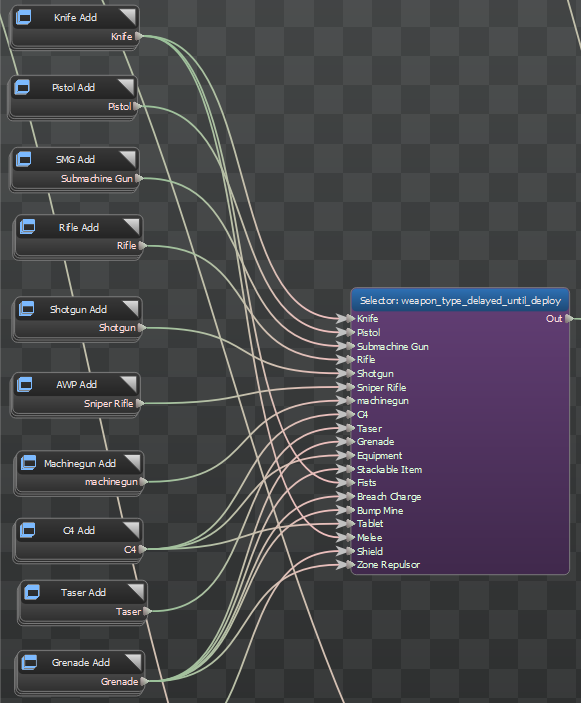Click the Sniper Rifle input pin on Selector

tap(351, 387)
